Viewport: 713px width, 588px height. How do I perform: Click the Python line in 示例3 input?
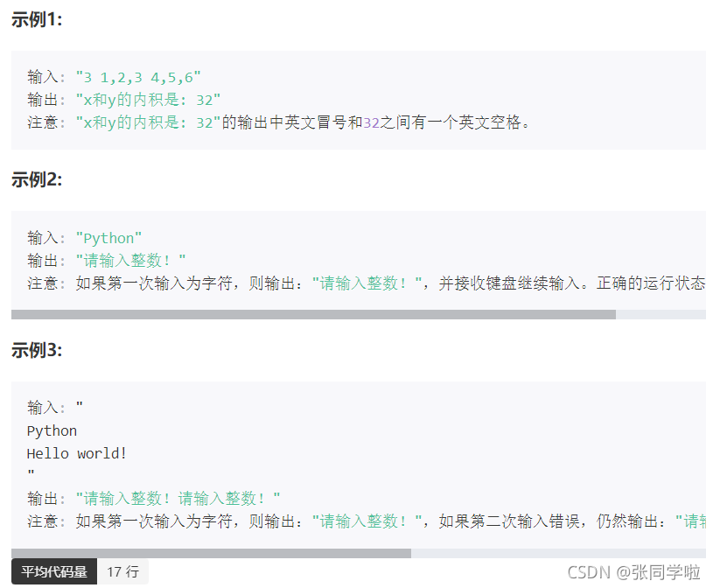tap(52, 430)
